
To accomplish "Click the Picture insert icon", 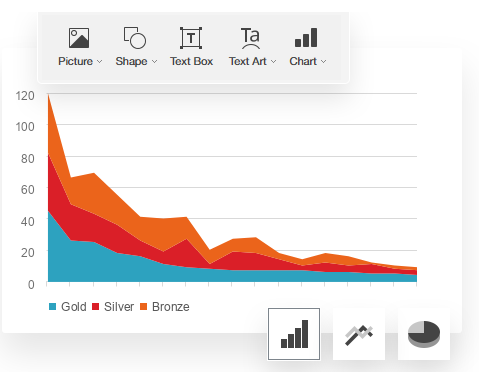I will point(79,38).
